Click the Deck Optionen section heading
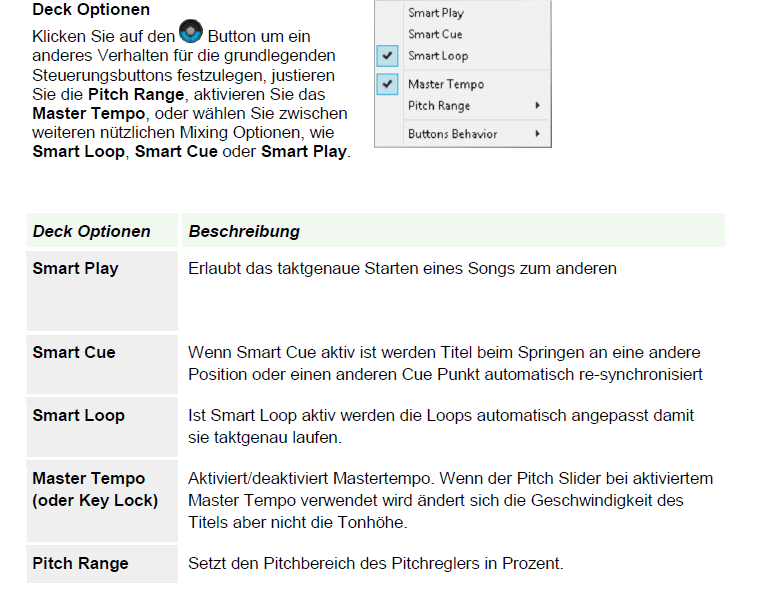 (x=91, y=9)
